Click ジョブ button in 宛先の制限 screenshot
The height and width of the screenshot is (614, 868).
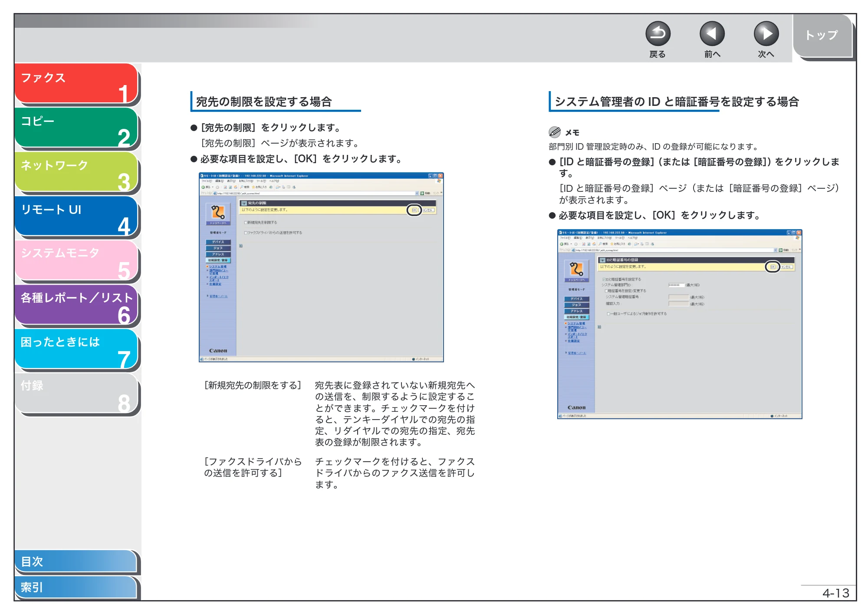[218, 248]
